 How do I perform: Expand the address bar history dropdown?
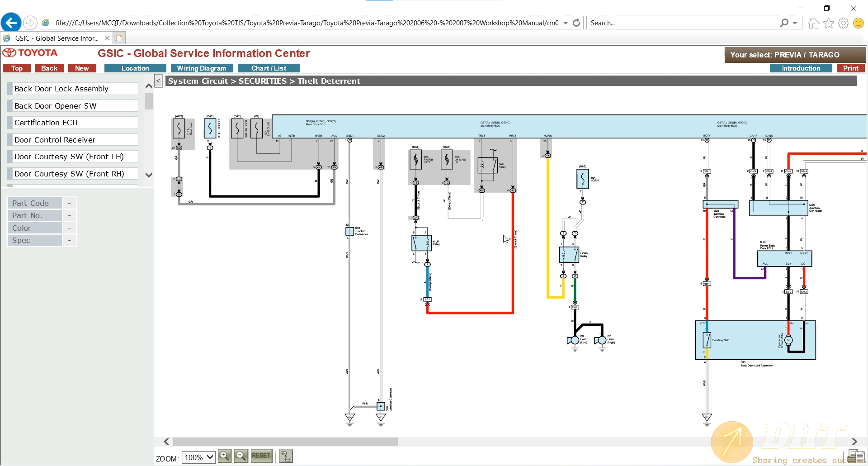tap(566, 23)
